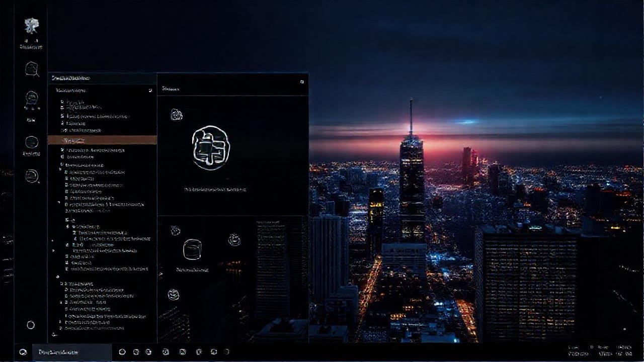Screen dimensions: 644x362
Task: Select the large circular emblem in the right pane
Action: (210, 148)
